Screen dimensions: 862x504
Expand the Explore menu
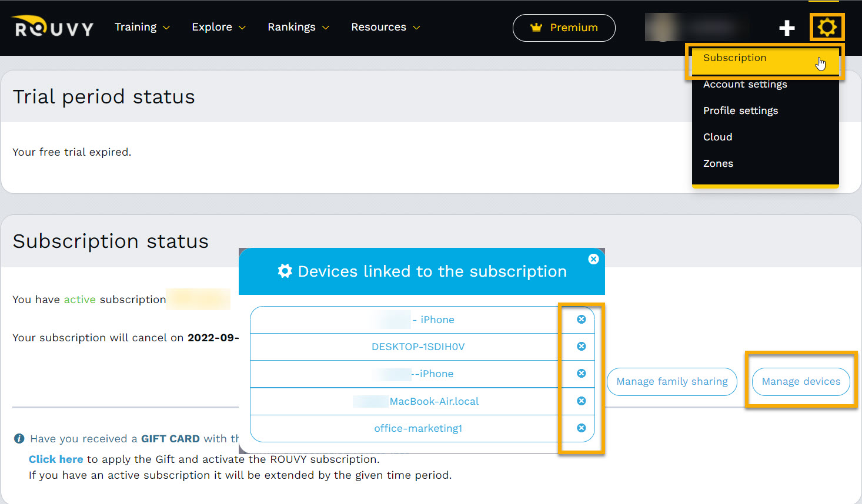pyautogui.click(x=219, y=27)
